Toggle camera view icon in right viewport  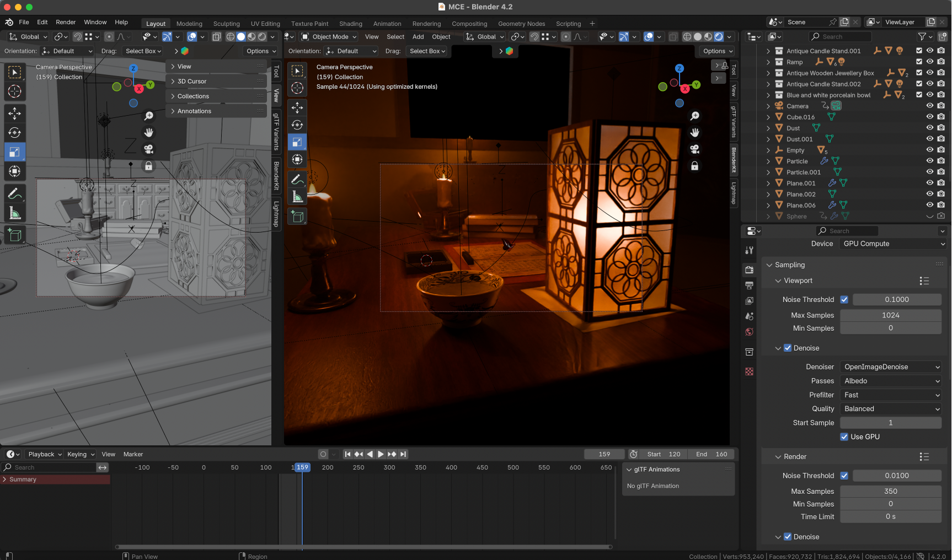coord(695,149)
